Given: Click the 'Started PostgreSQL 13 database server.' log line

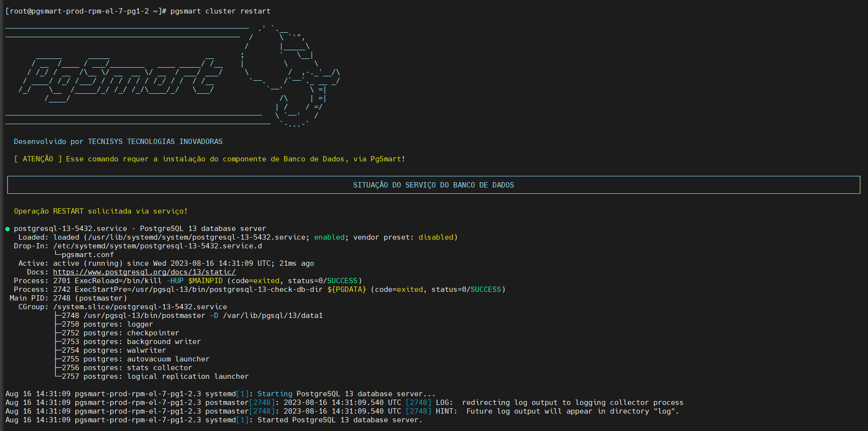Looking at the screenshot, I should (x=214, y=420).
